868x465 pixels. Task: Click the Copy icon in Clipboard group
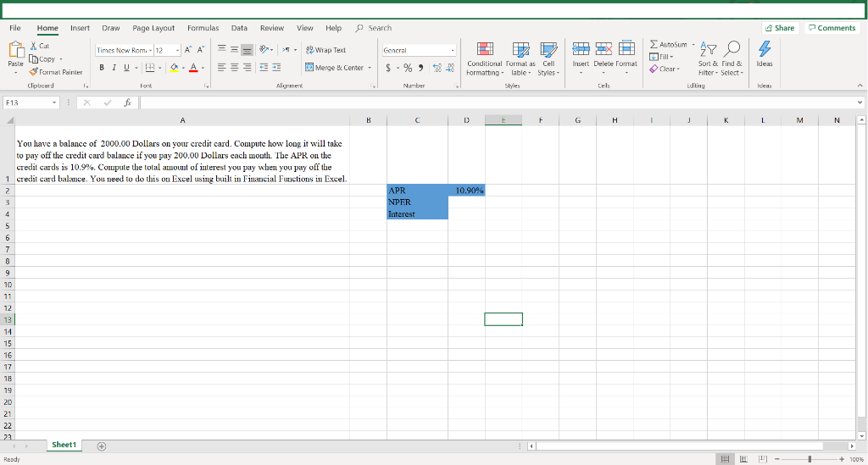34,59
